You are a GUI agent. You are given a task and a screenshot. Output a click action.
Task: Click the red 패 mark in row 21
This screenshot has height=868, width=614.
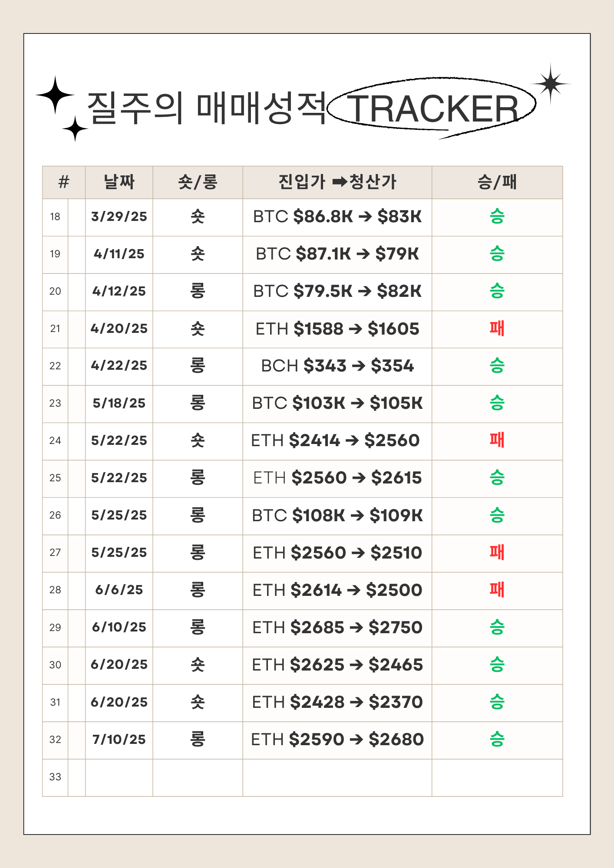(497, 329)
